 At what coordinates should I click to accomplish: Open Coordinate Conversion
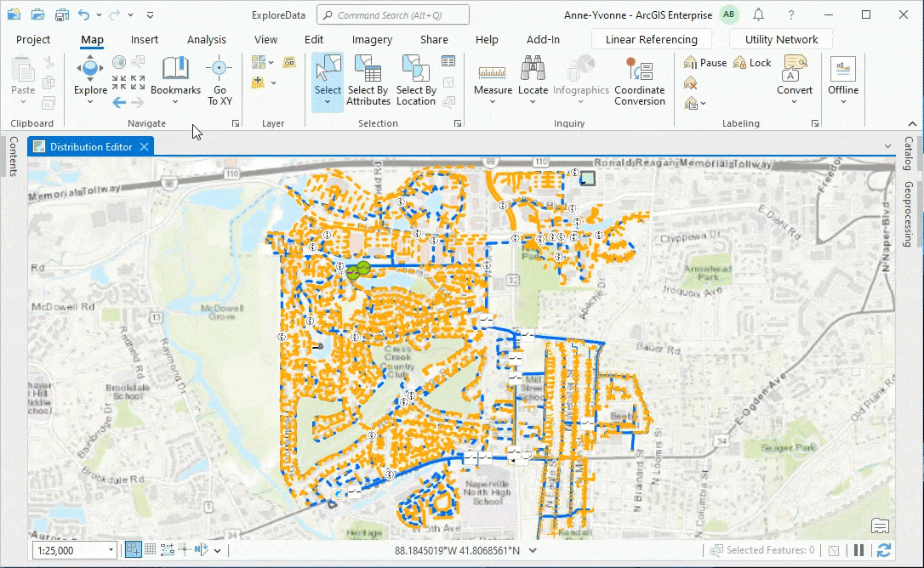tap(639, 81)
